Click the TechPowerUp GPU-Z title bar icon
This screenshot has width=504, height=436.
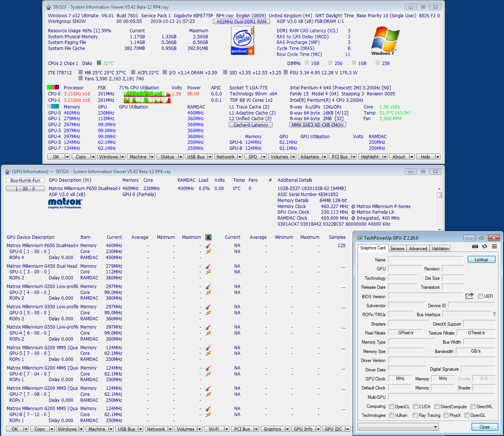coord(359,238)
